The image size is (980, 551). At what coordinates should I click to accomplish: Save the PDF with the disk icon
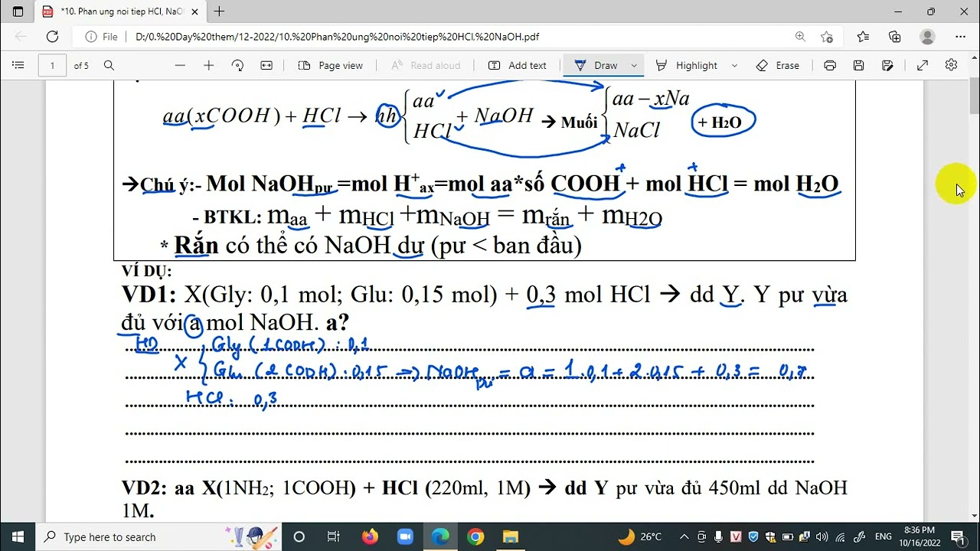tap(859, 66)
